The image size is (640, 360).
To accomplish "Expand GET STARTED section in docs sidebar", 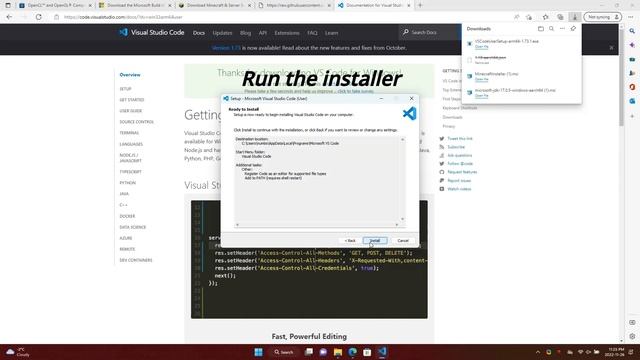I will coord(131,100).
